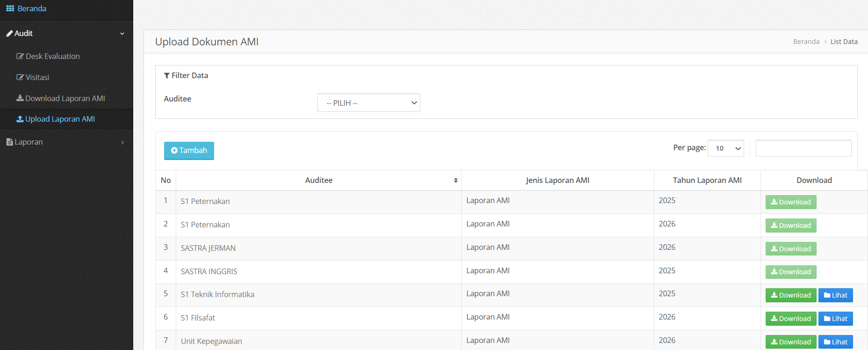
Task: Click the download icon on S1 Filsafat button
Action: [774, 319]
